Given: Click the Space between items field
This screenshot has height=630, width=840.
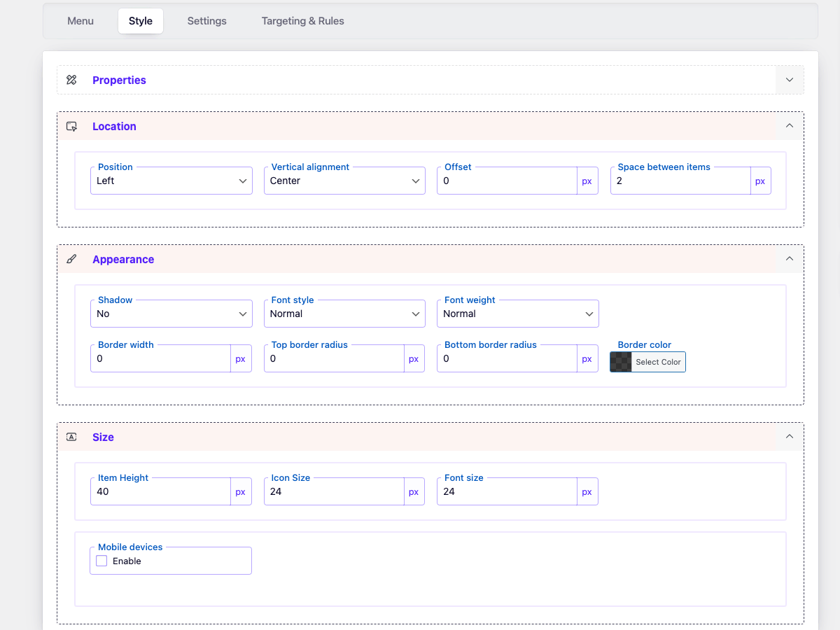Looking at the screenshot, I should pos(680,181).
